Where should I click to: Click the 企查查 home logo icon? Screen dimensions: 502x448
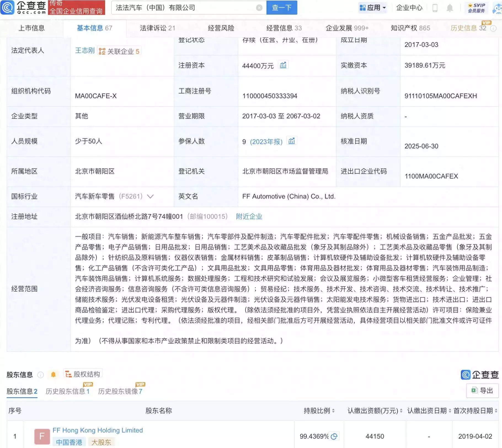tap(7, 8)
